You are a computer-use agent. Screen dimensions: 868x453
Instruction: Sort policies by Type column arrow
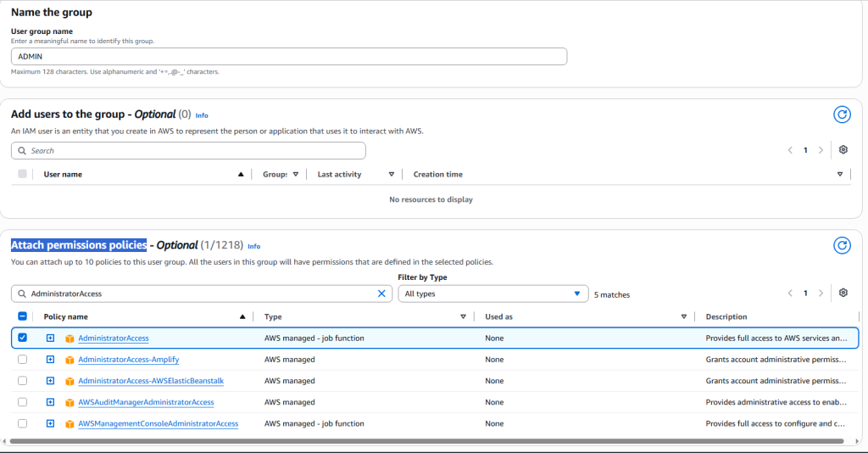point(463,316)
